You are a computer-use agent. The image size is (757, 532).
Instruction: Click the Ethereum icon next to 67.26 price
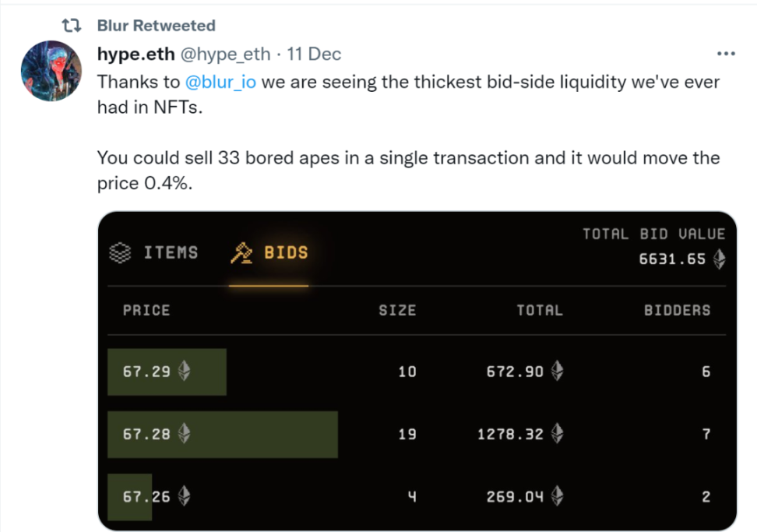pyautogui.click(x=184, y=496)
